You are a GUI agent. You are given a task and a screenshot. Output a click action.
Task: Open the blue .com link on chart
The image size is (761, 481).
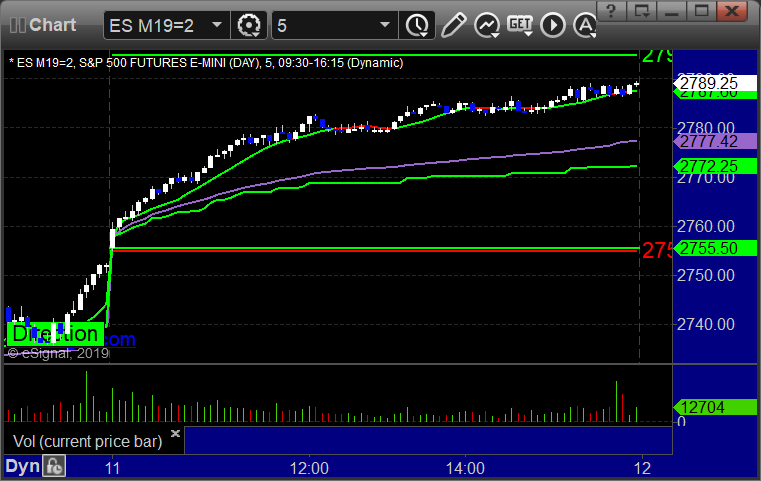(x=119, y=339)
